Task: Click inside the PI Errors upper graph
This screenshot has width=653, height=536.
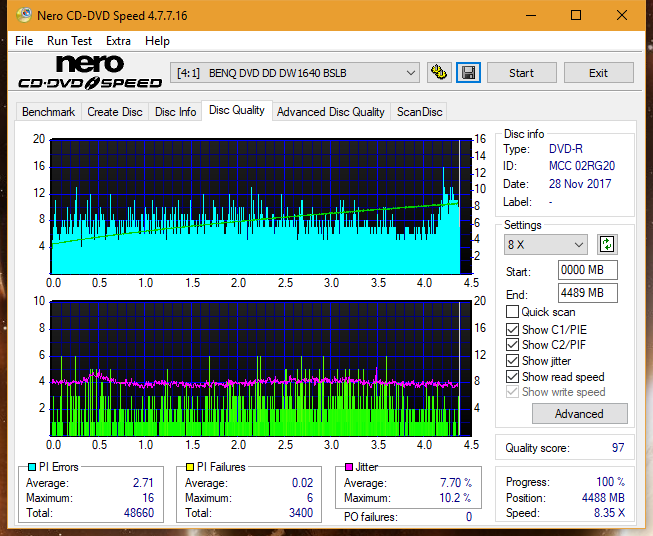Action: [261, 206]
